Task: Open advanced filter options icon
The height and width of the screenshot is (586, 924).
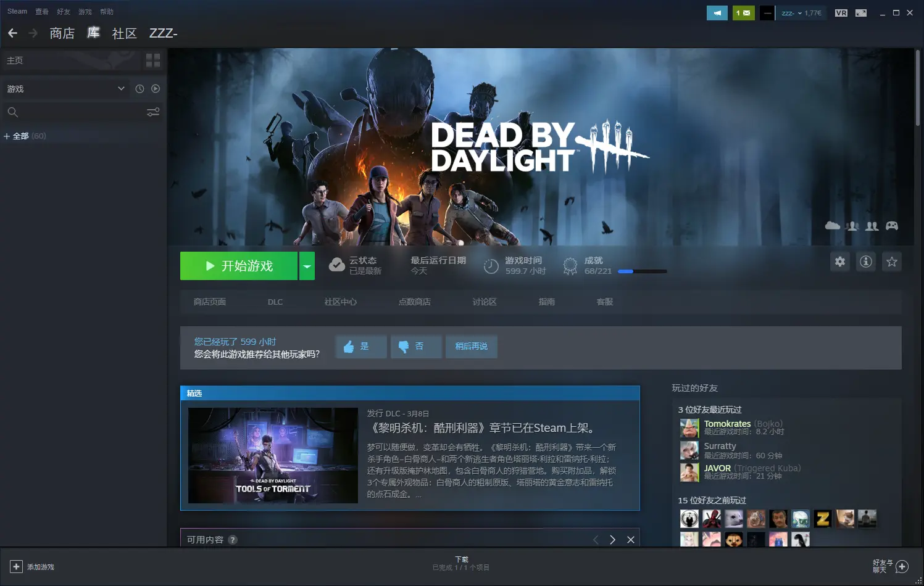Action: (153, 112)
